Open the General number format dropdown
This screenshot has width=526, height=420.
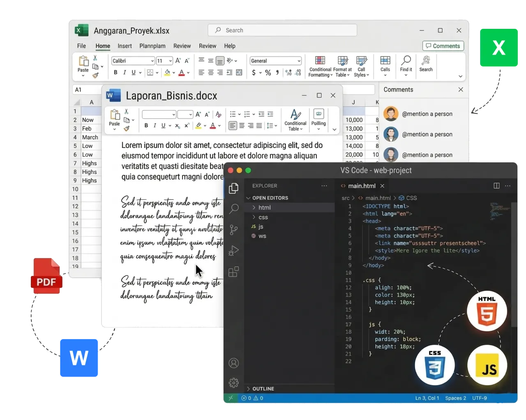coord(276,61)
